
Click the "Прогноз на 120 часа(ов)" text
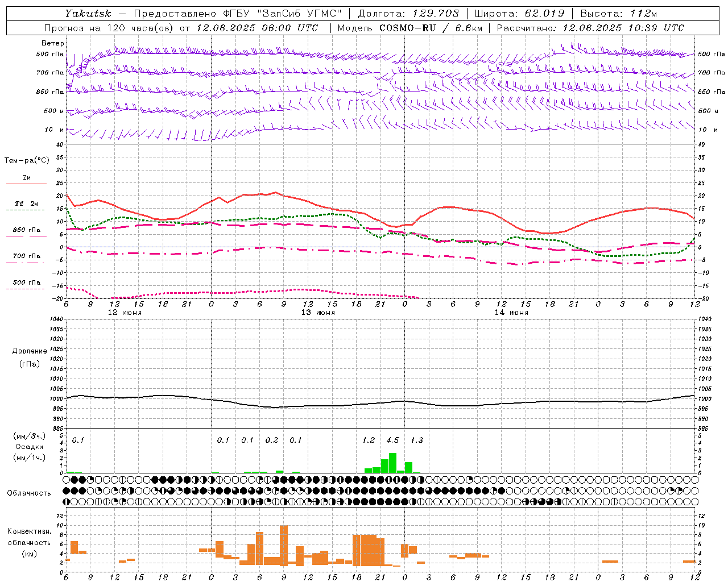pyautogui.click(x=109, y=28)
